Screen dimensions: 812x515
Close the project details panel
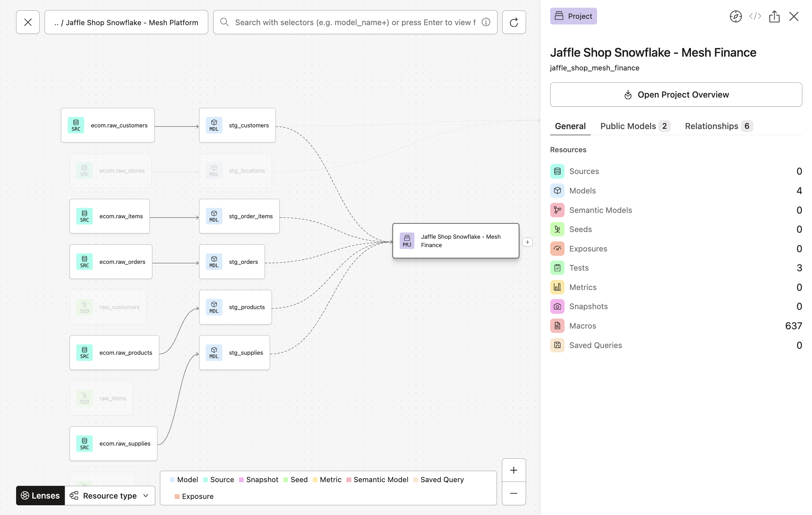click(794, 16)
